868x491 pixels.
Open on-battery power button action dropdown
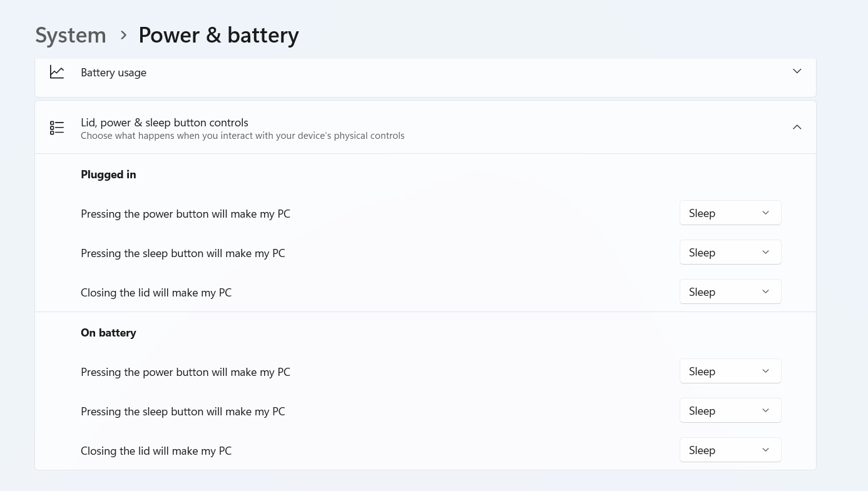[x=730, y=371]
